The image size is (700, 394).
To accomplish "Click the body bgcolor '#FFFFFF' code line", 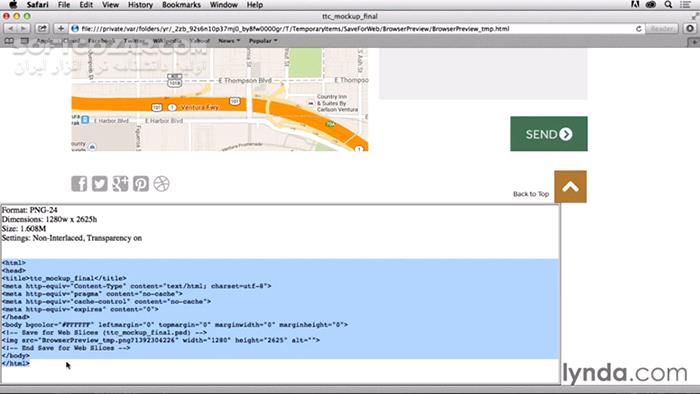I will pyautogui.click(x=175, y=325).
